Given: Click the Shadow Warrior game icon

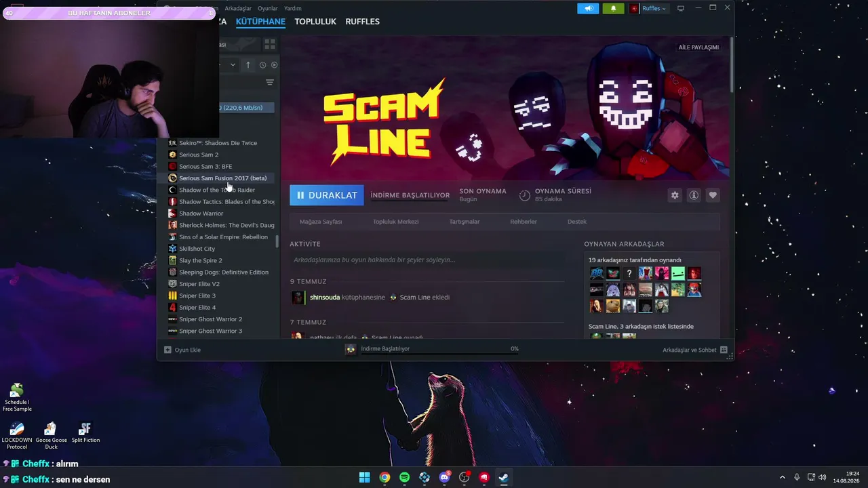Looking at the screenshot, I should (172, 213).
